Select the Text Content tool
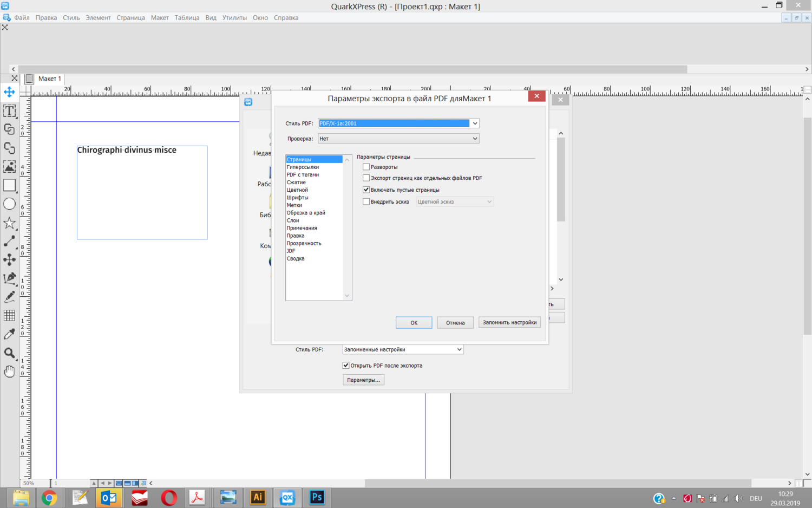Screen dimensions: 812x508 (x=9, y=111)
